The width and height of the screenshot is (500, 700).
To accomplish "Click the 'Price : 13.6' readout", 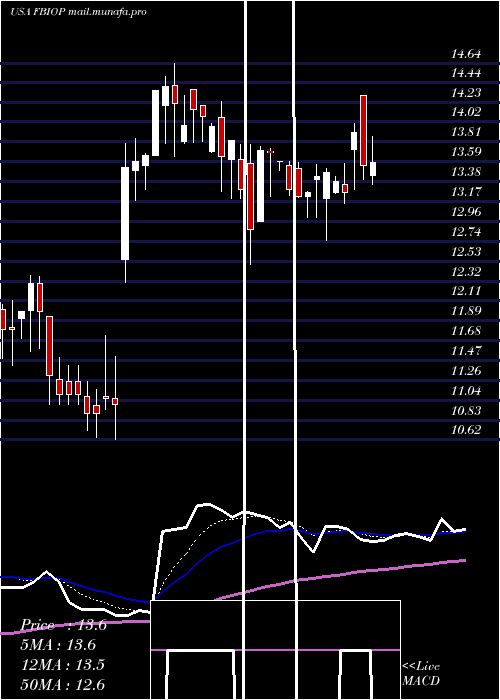I will 64,625.
